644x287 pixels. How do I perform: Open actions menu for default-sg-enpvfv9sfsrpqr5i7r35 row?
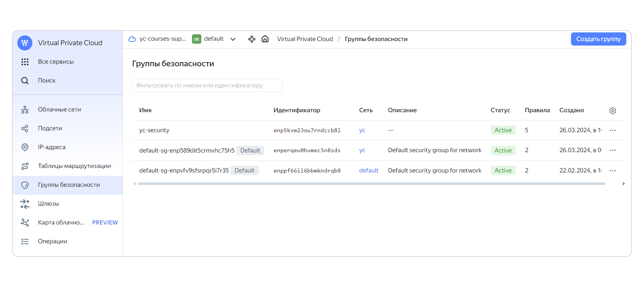(x=613, y=171)
